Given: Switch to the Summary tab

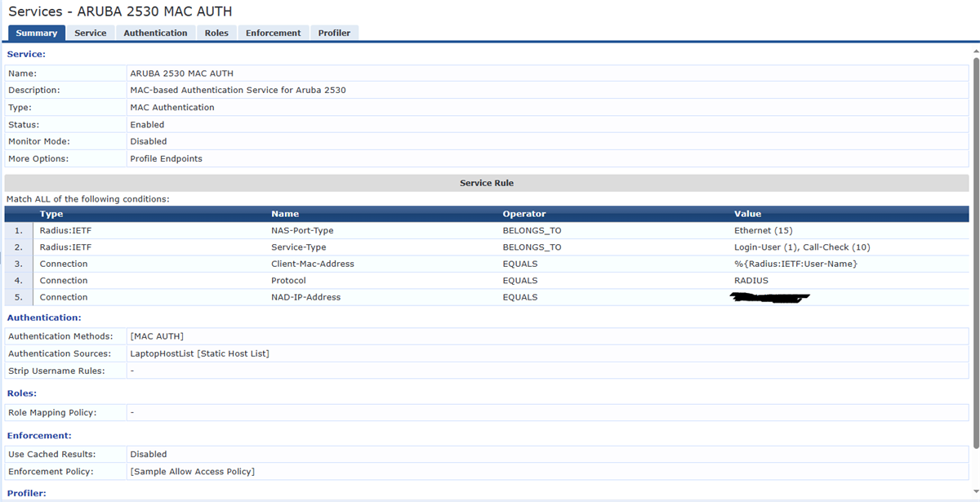Looking at the screenshot, I should [x=37, y=33].
